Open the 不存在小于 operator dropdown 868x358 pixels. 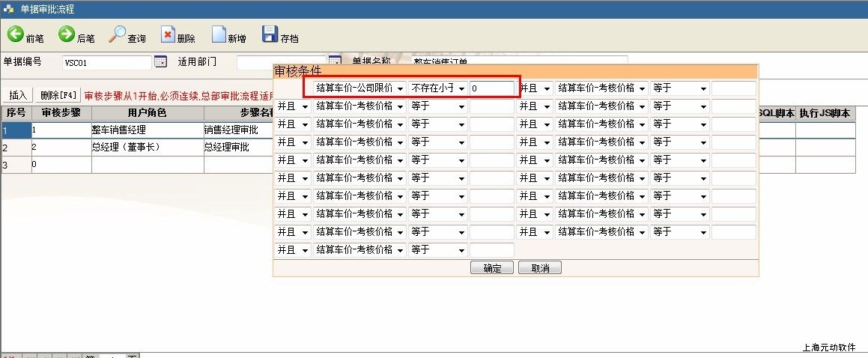461,88
